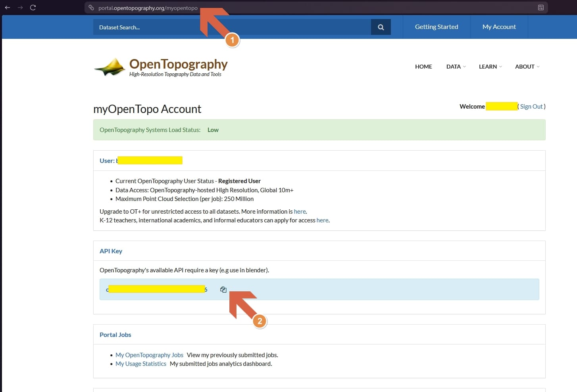This screenshot has width=577, height=392.
Task: Click the browser forward arrow
Action: (x=20, y=8)
